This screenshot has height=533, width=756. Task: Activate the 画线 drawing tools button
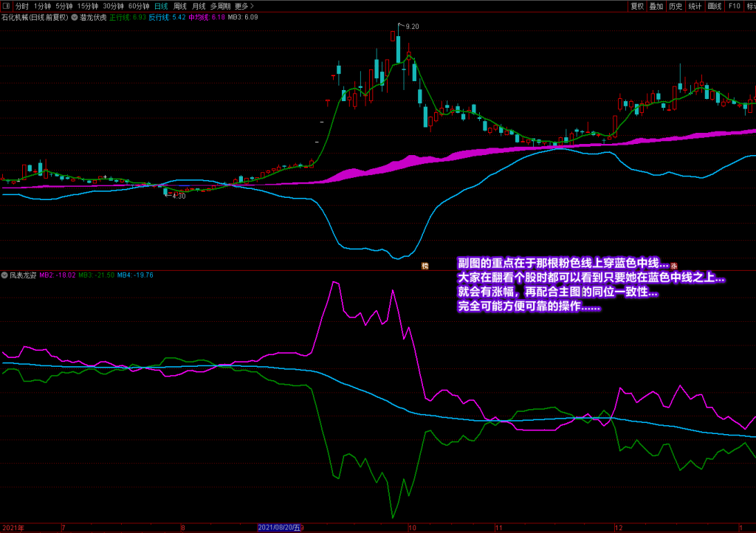tap(715, 6)
